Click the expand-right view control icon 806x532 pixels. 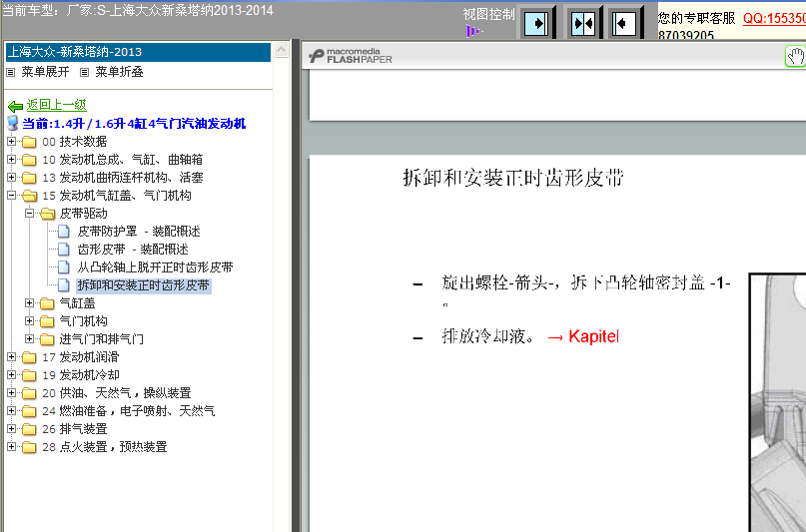(536, 22)
